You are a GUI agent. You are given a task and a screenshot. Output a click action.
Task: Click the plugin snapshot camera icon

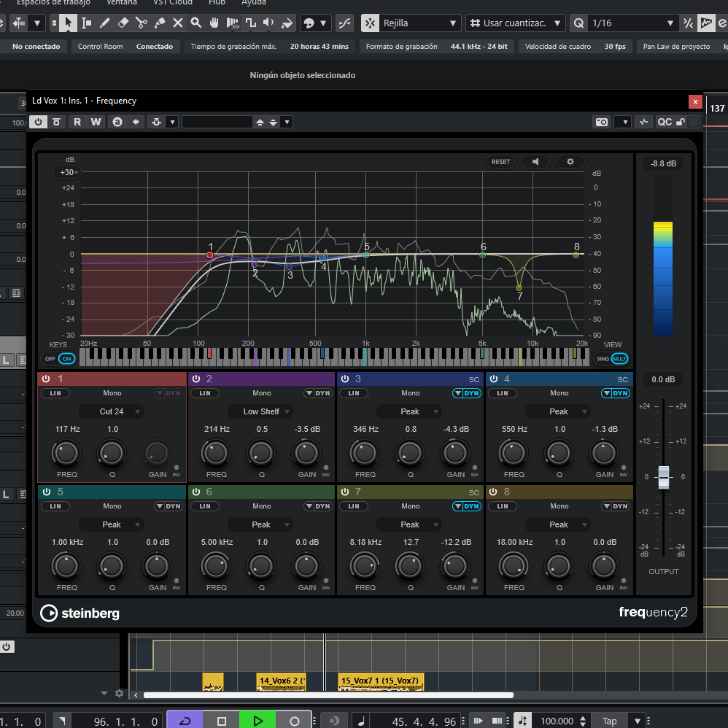(x=601, y=122)
